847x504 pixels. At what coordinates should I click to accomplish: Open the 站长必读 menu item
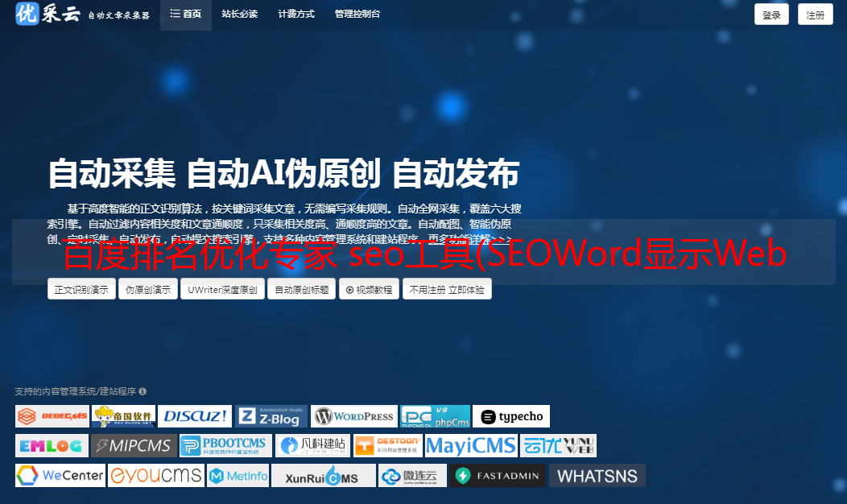point(239,14)
